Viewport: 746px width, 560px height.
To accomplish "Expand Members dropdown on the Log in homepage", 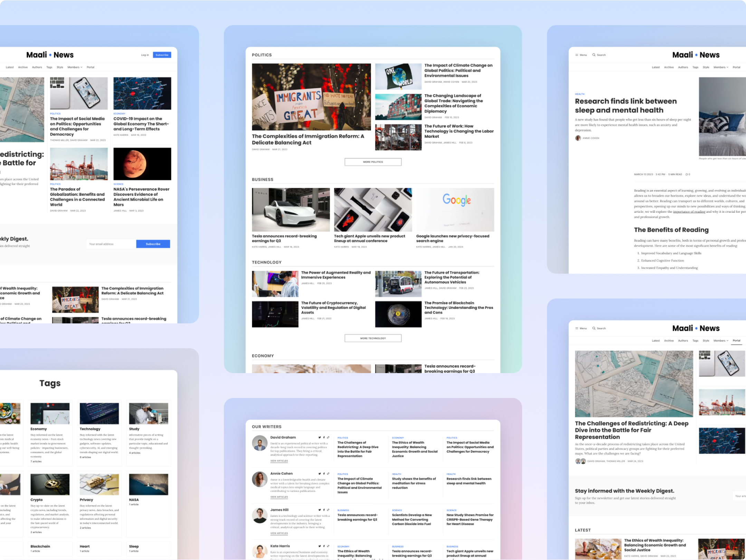I will point(75,67).
